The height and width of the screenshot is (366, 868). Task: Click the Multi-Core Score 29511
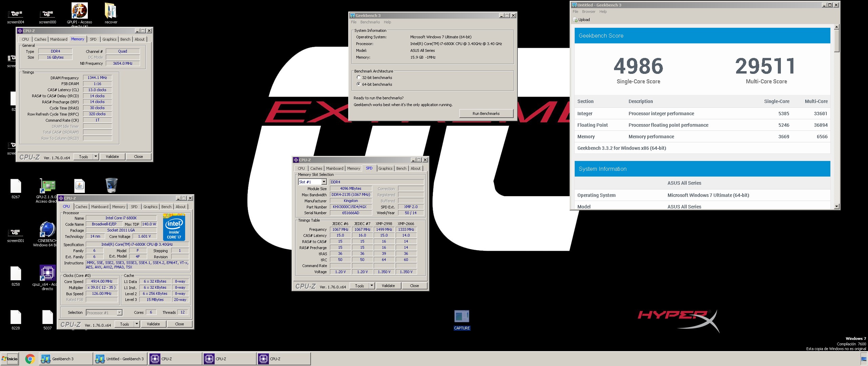pyautogui.click(x=766, y=66)
